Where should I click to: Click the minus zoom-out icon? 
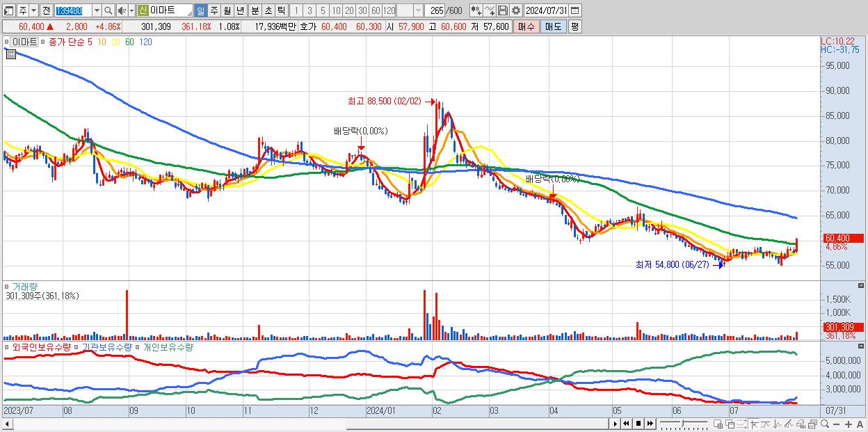click(x=836, y=424)
